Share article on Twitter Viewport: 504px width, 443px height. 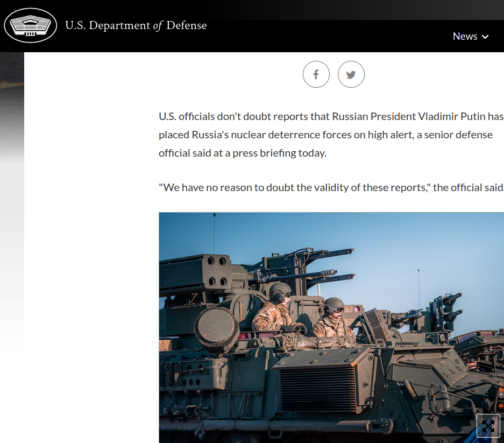pos(351,74)
